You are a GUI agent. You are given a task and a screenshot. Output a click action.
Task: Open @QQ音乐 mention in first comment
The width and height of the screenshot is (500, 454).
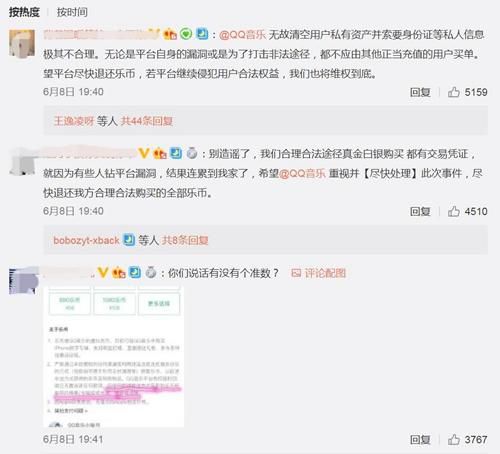tap(243, 34)
